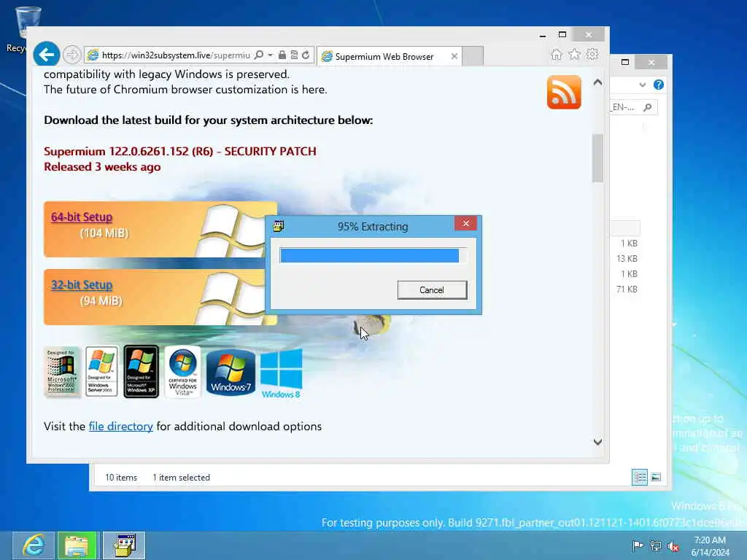Click the compatibility view icon in address bar
Viewport: 747px width, 560px height.
[x=294, y=55]
